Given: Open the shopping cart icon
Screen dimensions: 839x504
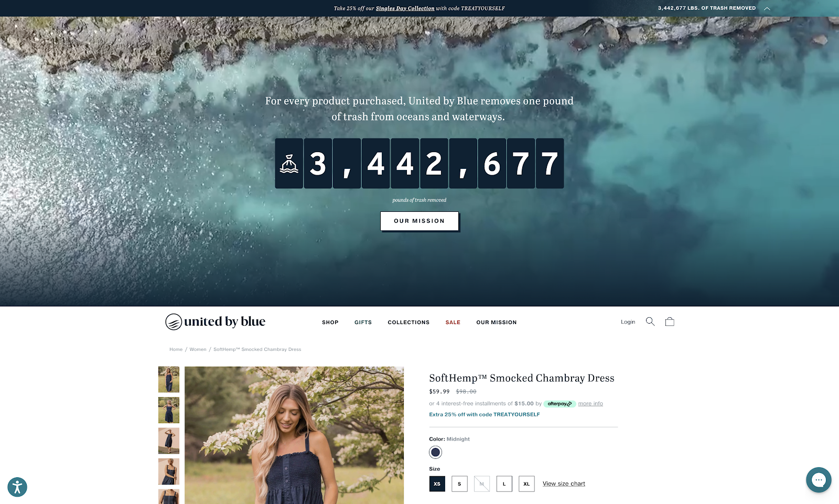Looking at the screenshot, I should (x=670, y=321).
